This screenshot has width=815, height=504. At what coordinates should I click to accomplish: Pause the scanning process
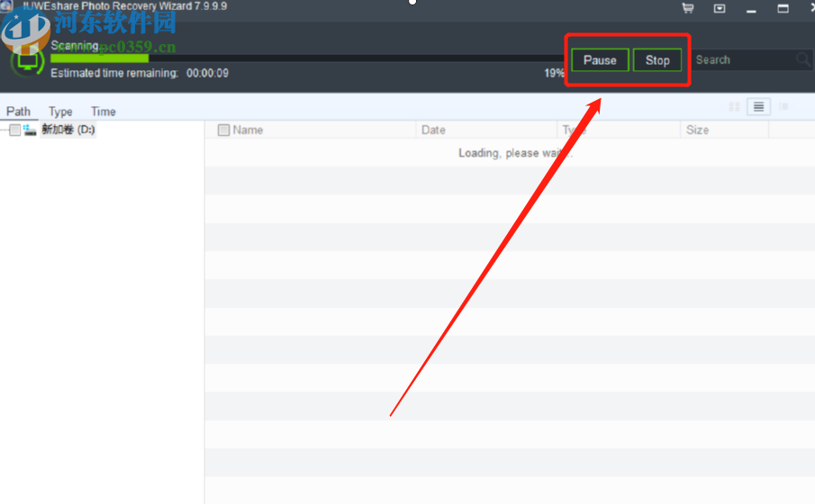pyautogui.click(x=600, y=60)
